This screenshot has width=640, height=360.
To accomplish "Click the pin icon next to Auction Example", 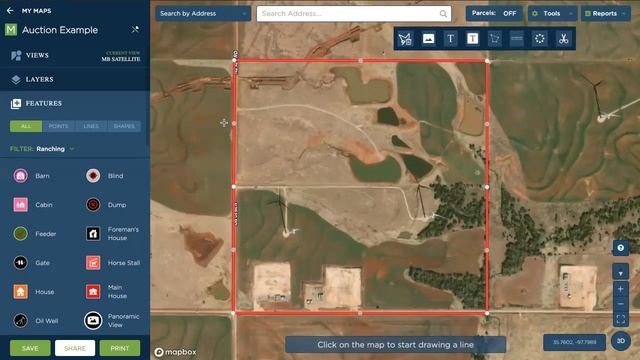I will [x=135, y=29].
